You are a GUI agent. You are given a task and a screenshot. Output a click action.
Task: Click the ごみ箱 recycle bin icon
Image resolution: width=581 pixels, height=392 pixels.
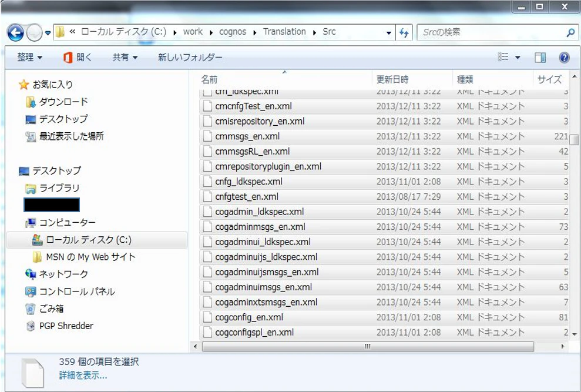point(31,309)
